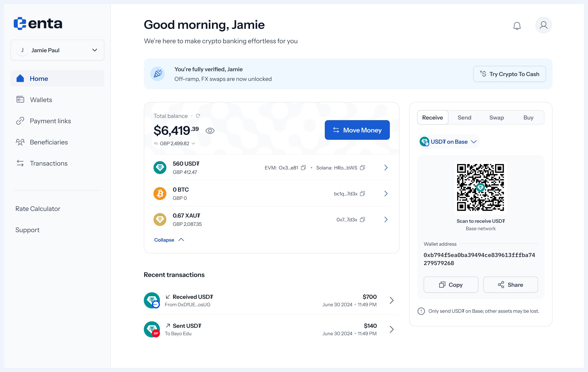
Task: Select the wallet address text 0xb794f5ea...
Action: coord(479,259)
